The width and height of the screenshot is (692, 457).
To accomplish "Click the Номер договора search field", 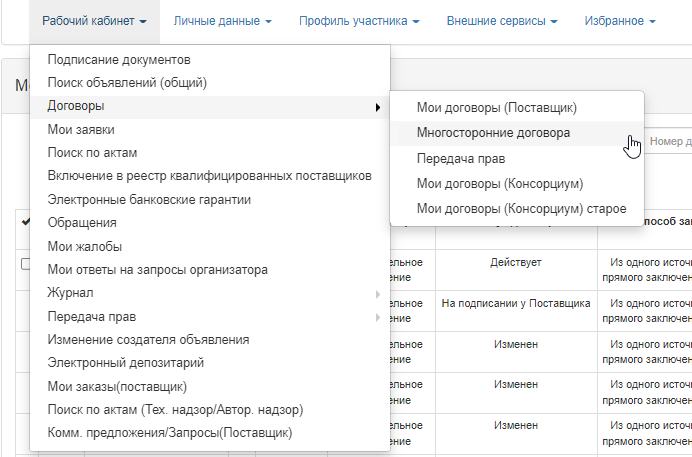I will pyautogui.click(x=668, y=142).
